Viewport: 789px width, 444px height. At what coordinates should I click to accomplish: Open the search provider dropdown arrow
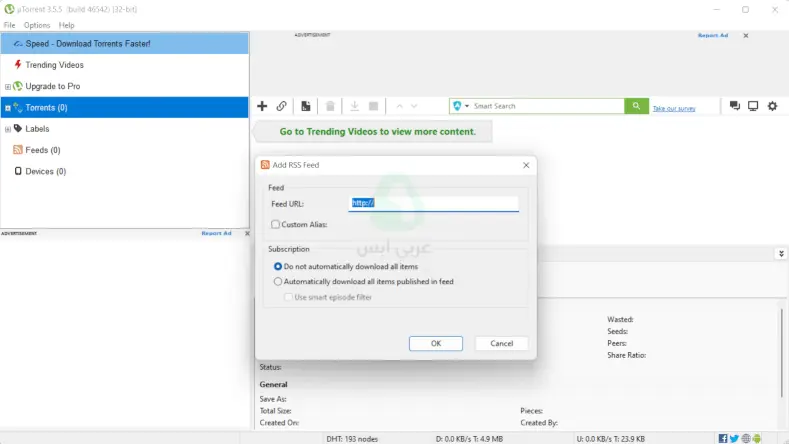coord(467,106)
